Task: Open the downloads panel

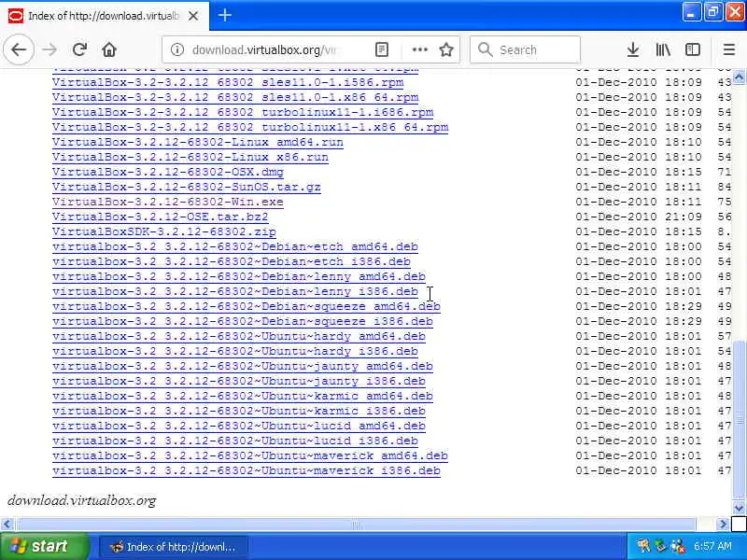Action: 633,49
